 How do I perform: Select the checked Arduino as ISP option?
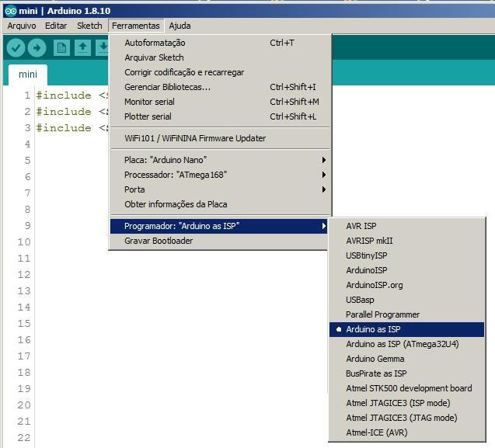coord(406,329)
